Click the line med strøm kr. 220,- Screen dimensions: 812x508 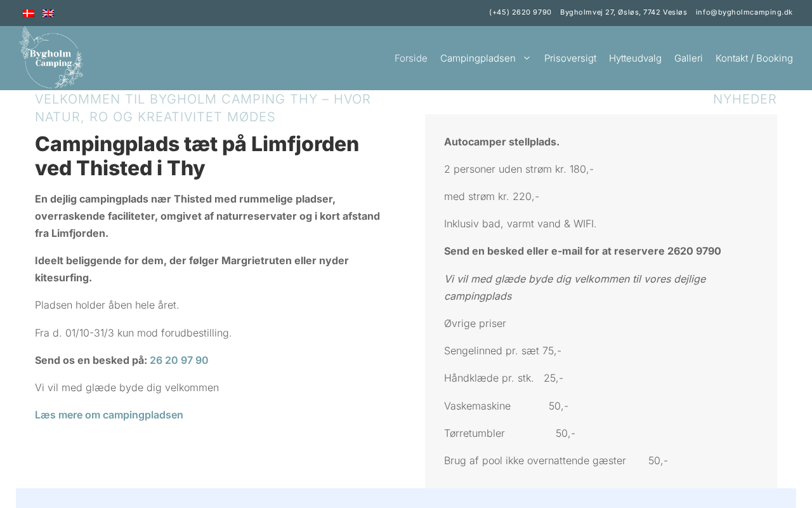(x=492, y=197)
